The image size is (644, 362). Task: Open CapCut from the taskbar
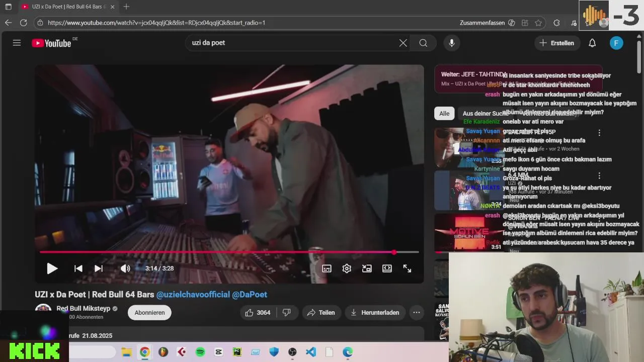218,352
